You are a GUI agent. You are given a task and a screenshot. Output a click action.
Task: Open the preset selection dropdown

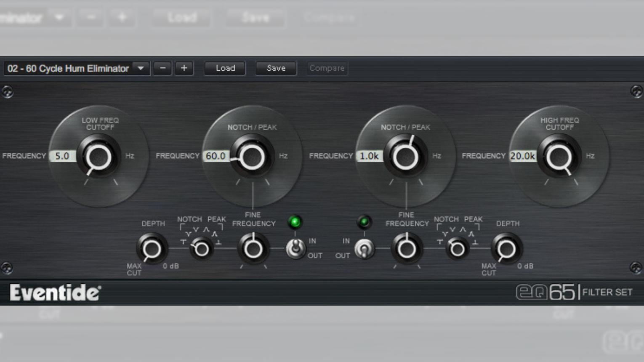click(x=141, y=68)
